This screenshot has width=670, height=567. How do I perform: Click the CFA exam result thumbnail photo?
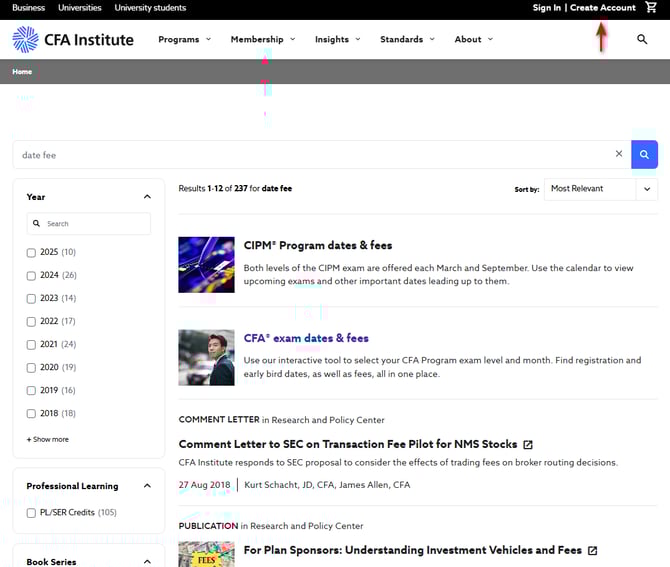(206, 358)
